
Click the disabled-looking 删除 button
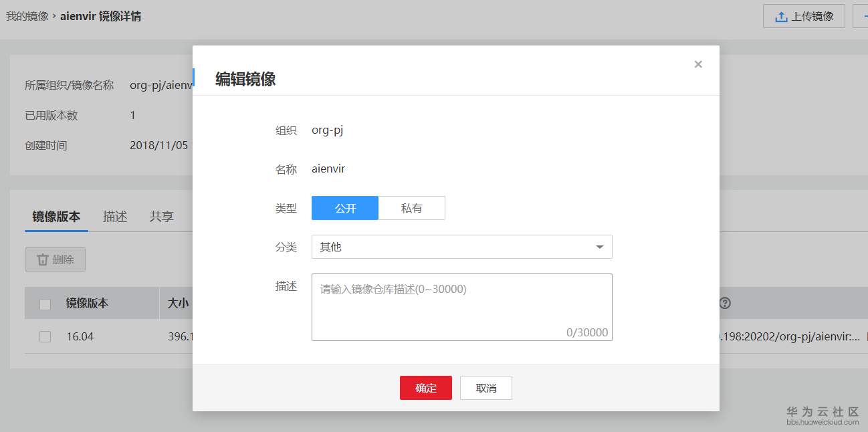coord(55,259)
